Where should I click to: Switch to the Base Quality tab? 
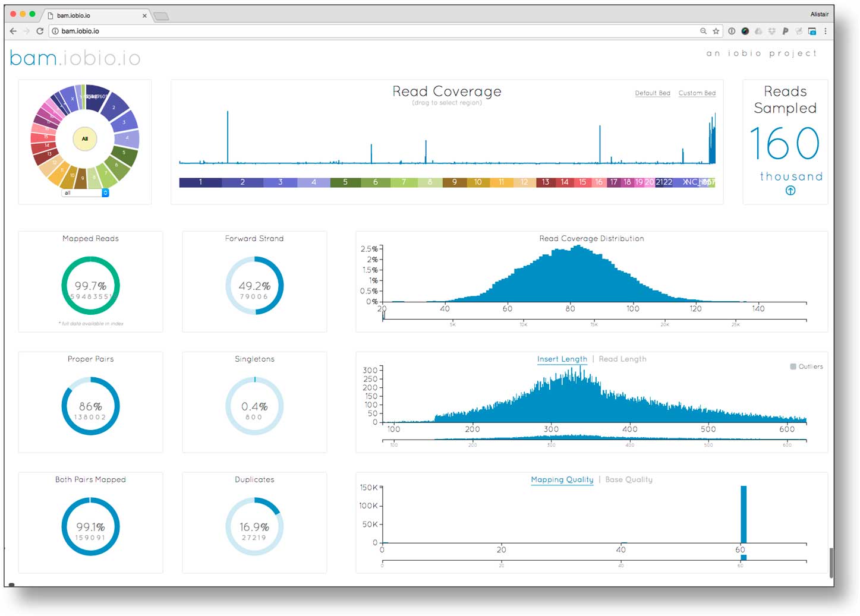pos(628,479)
